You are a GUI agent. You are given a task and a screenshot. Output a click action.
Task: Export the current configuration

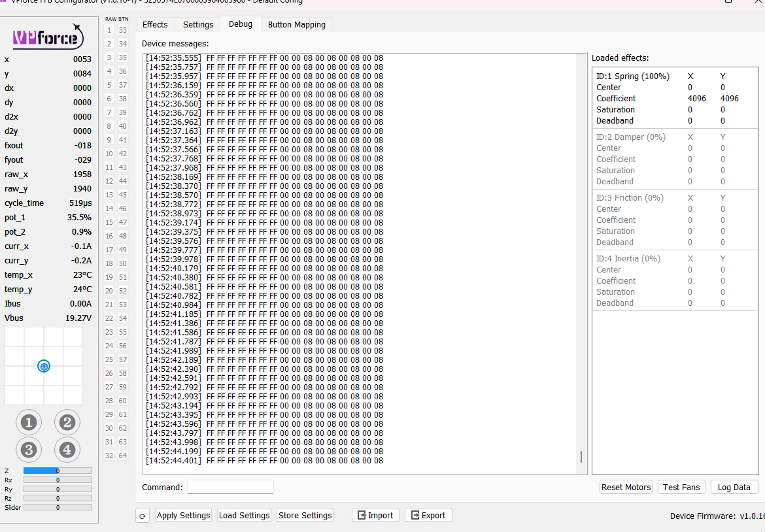[x=428, y=516]
